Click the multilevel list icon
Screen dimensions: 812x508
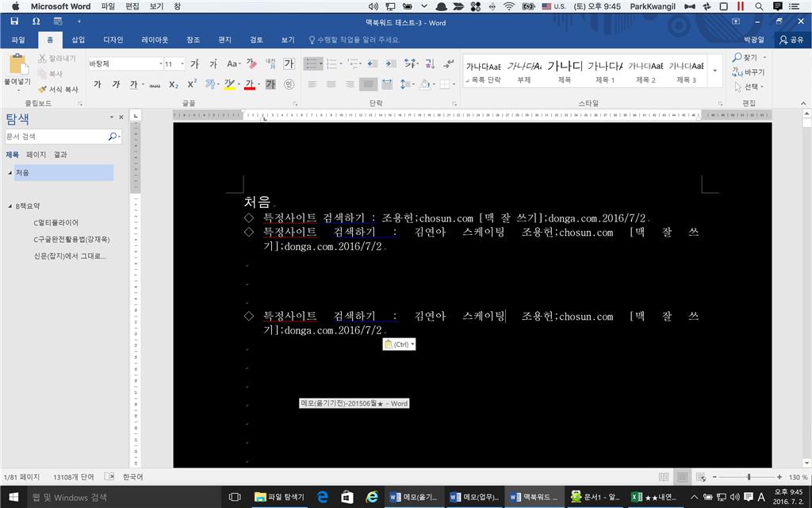click(354, 63)
